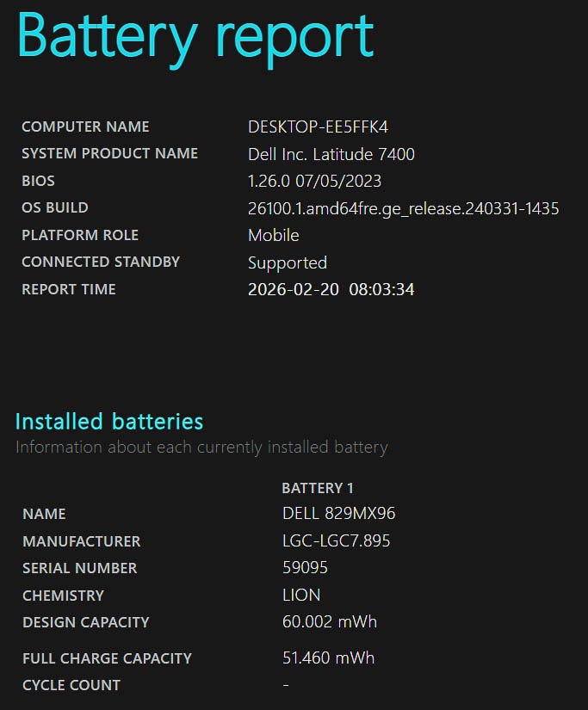The image size is (588, 710).
Task: Select the Platform Role value Mobile
Action: 273,235
